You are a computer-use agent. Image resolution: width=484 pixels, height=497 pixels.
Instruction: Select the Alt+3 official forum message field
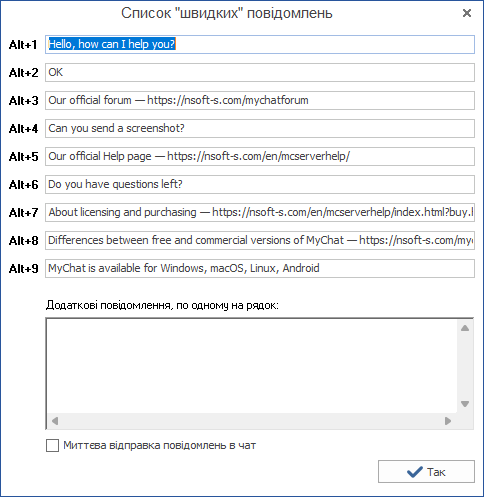click(x=260, y=100)
